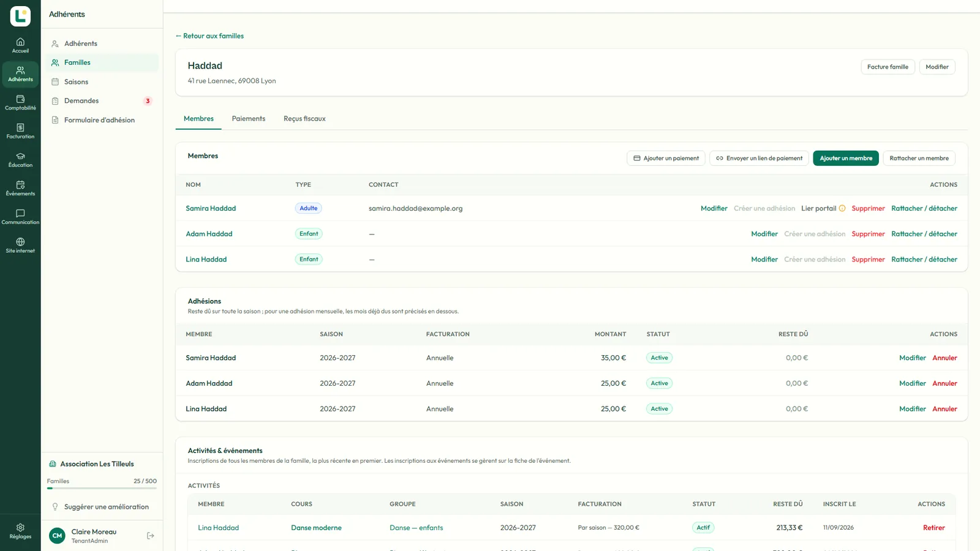980x551 pixels.
Task: Click Ajouter un membre button
Action: pos(846,158)
